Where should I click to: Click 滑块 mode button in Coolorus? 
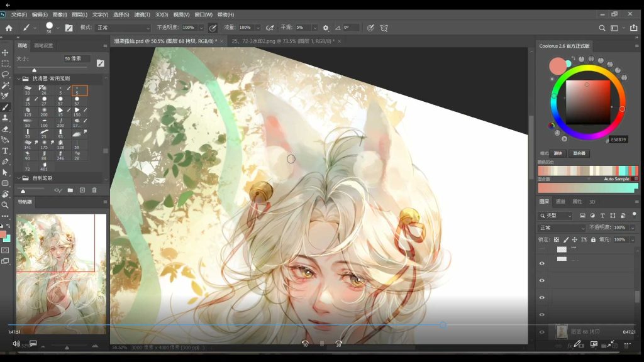tap(558, 153)
